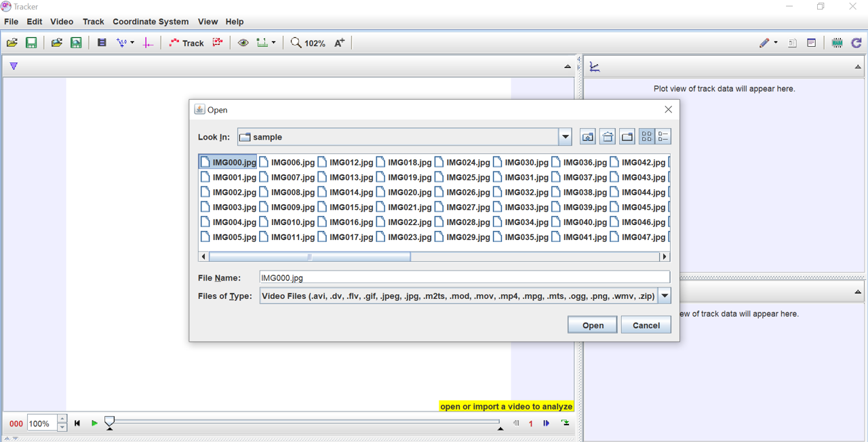Image resolution: width=868 pixels, height=442 pixels.
Task: Click the memory RAM icon
Action: click(x=837, y=43)
